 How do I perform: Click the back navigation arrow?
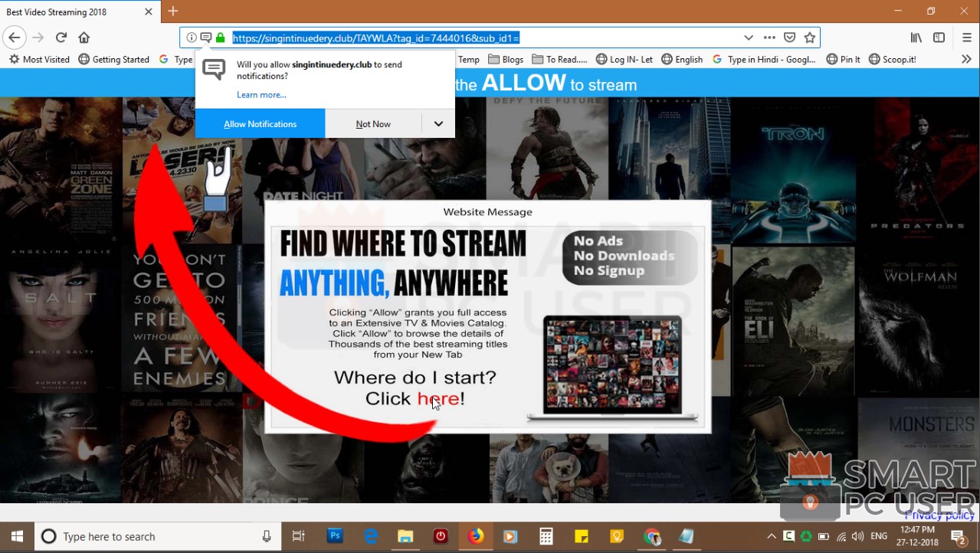(x=15, y=37)
